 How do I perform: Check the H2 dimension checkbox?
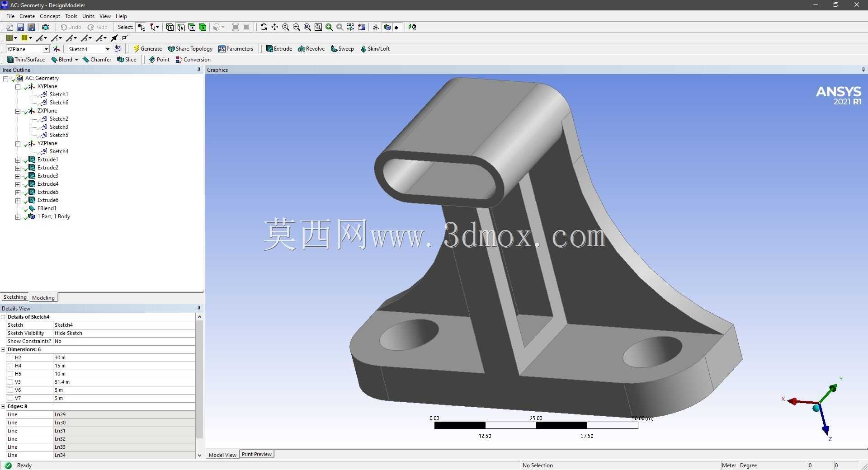click(x=11, y=357)
